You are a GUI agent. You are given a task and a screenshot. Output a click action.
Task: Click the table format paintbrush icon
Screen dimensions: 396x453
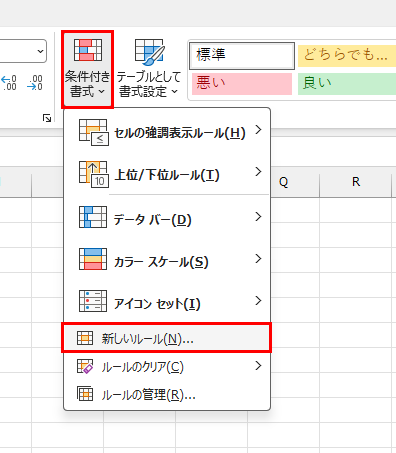tap(150, 52)
